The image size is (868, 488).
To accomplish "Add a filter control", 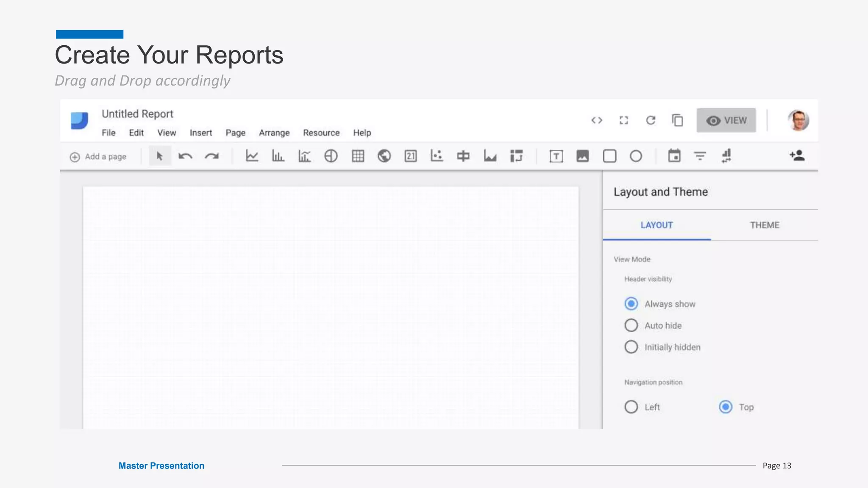I will click(x=700, y=156).
